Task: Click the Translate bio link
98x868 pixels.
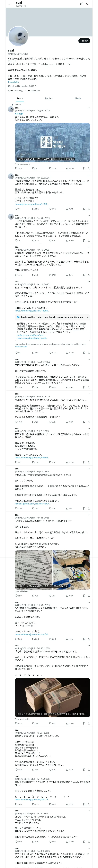Action: point(14,82)
